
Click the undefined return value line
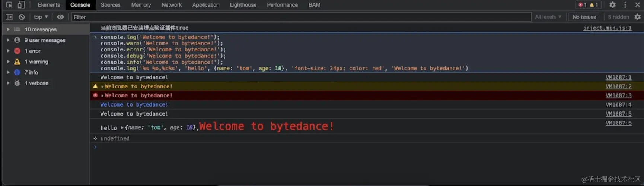(115, 138)
